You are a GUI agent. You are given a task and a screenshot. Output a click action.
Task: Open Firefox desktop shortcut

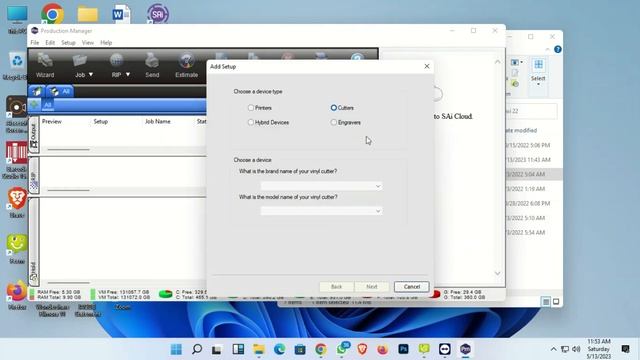pos(17,291)
